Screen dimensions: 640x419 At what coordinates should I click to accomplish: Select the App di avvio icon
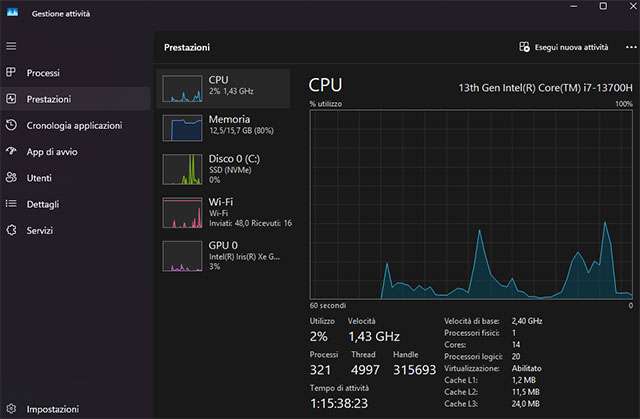[x=11, y=152]
